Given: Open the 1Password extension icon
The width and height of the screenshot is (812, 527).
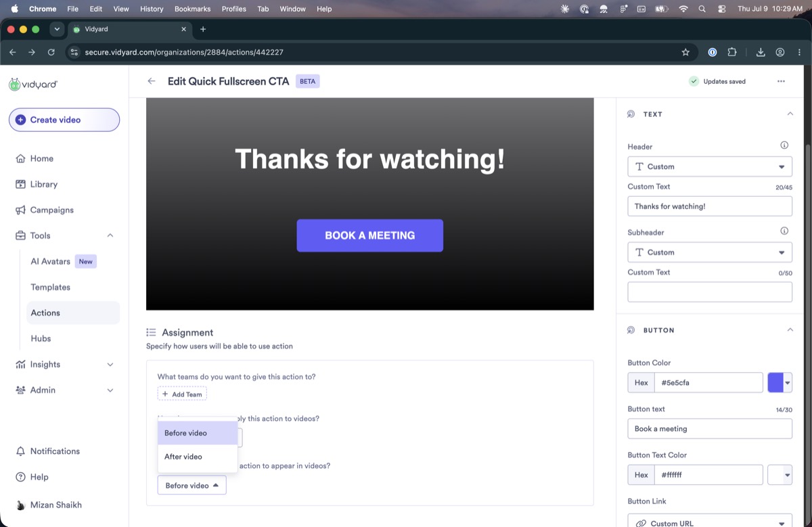Looking at the screenshot, I should click(x=713, y=52).
